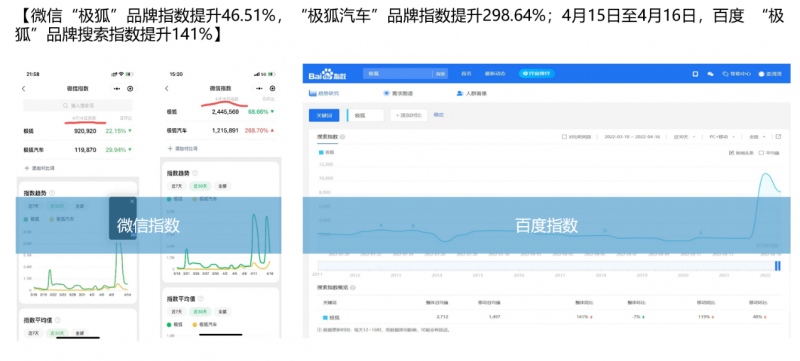800x361 pixels.
Task: Open three-dot menu on the 15:20 phone
Action: pyautogui.click(x=260, y=88)
